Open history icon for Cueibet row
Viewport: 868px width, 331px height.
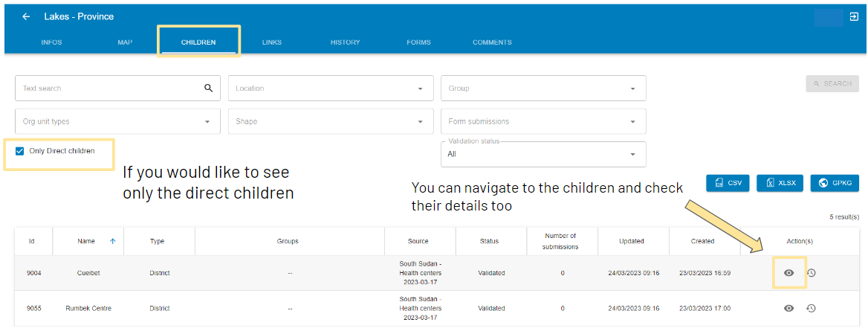pos(811,273)
